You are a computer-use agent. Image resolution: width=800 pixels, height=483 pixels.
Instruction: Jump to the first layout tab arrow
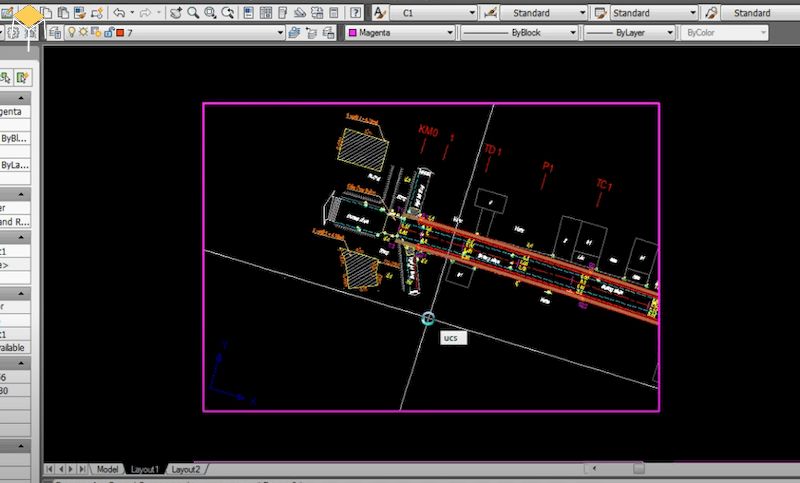click(49, 469)
